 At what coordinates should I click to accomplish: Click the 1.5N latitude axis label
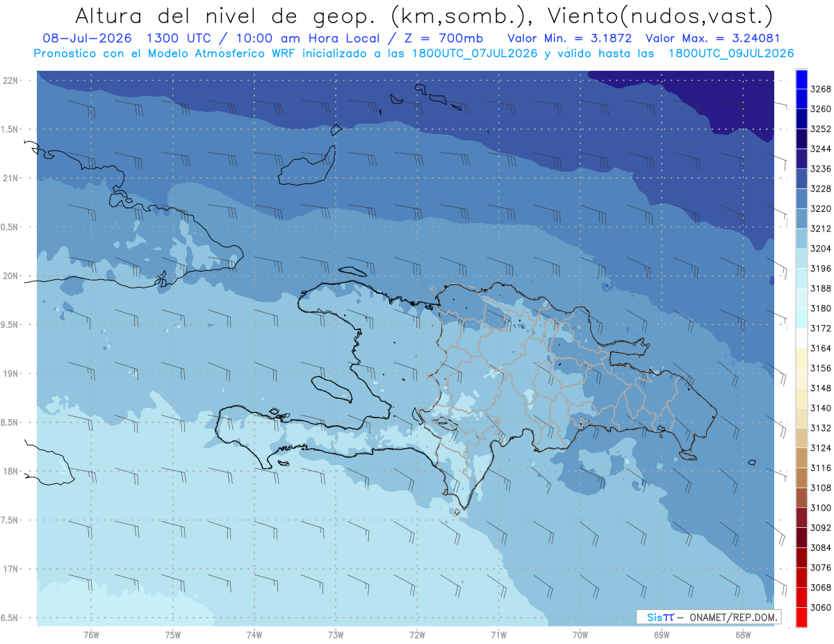tap(10, 129)
